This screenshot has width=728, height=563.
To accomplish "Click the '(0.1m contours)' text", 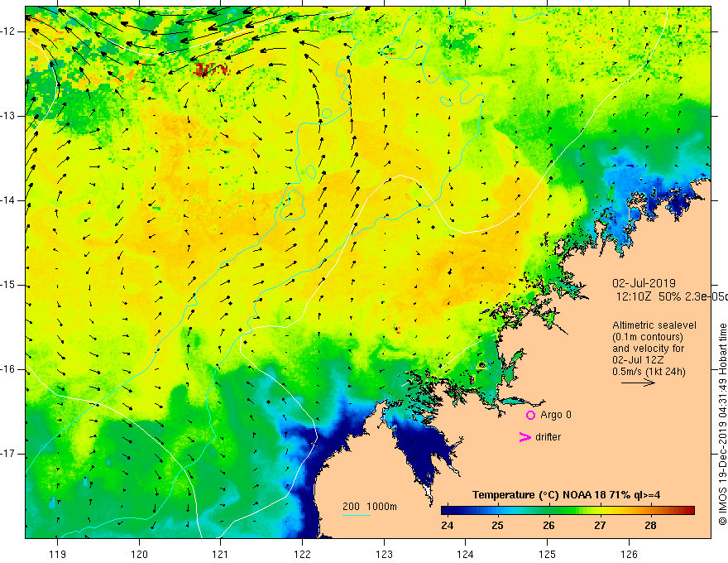I will coord(648,337).
